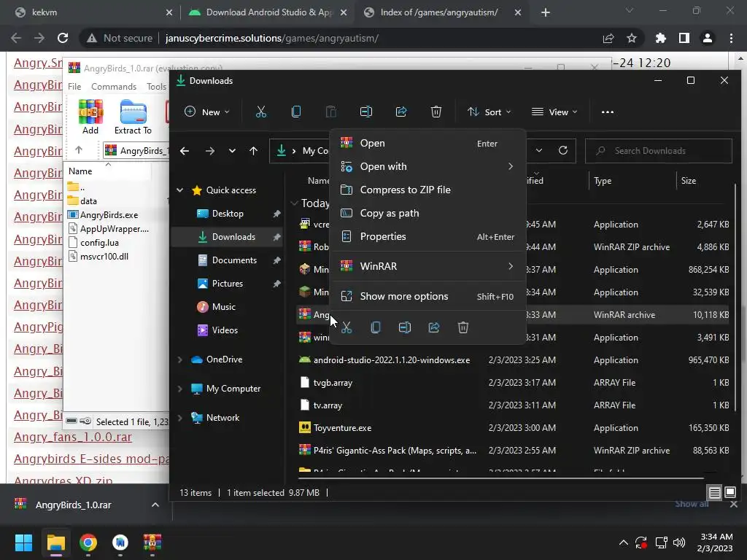Click Extract To in WinRAR window
The width and height of the screenshot is (747, 560).
point(133,117)
